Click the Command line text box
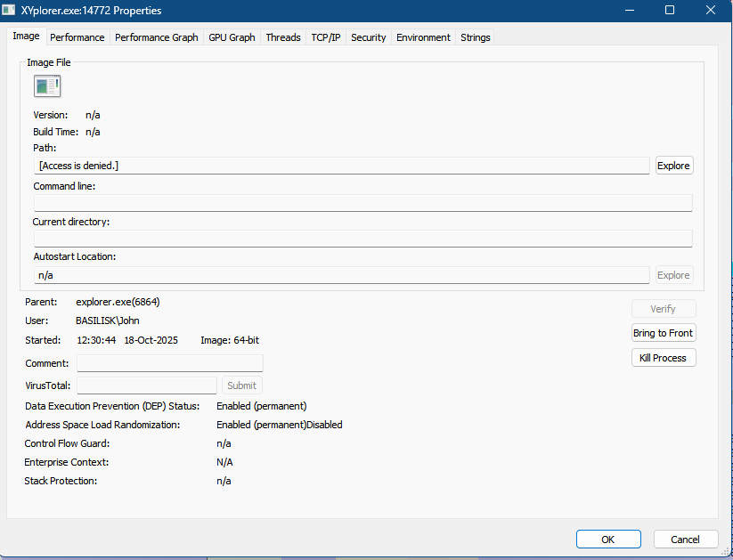Image resolution: width=733 pixels, height=560 pixels. tap(362, 203)
